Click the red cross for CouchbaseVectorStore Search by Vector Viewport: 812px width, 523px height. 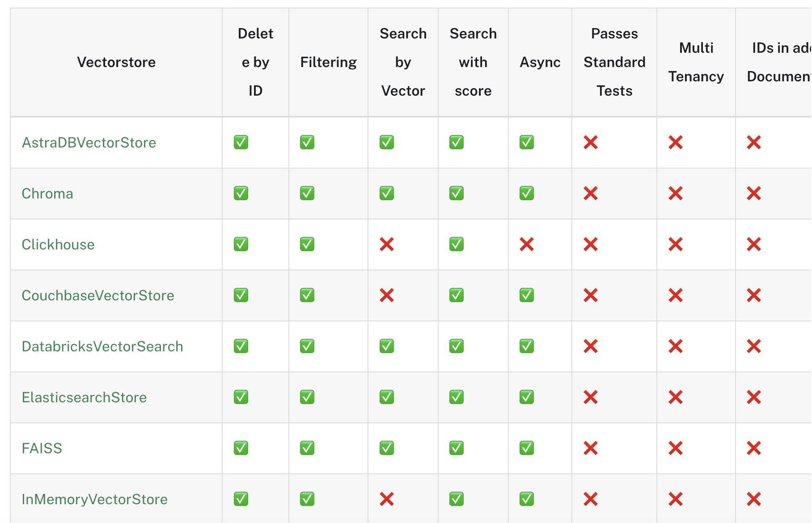point(387,295)
